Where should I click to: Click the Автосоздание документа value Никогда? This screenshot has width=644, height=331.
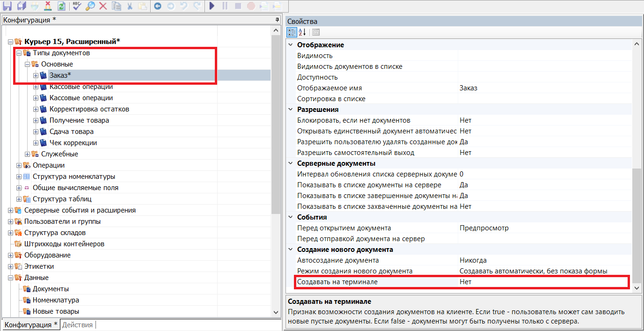point(473,260)
